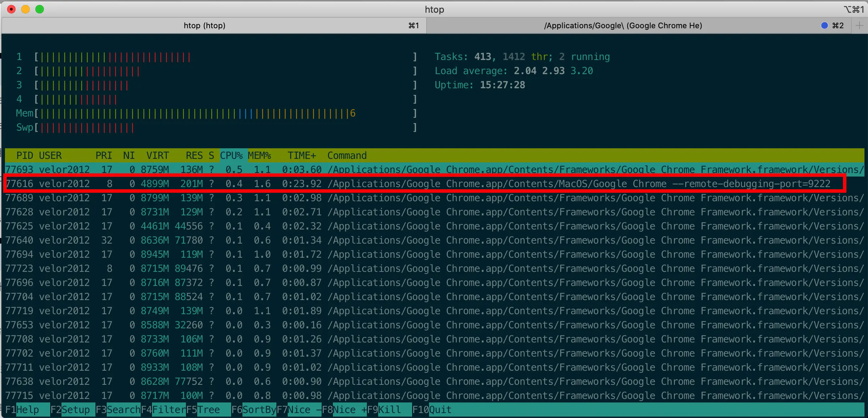Add a new terminal tab with plus icon

click(859, 25)
